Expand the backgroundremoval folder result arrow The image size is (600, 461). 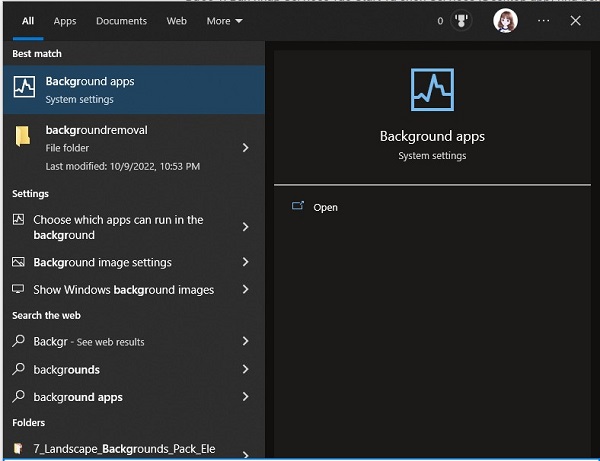click(x=246, y=148)
